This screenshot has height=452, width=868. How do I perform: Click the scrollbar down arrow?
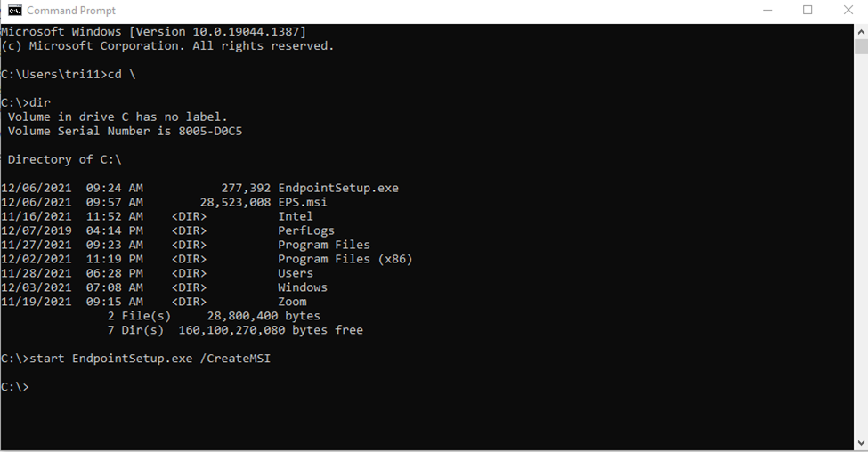pyautogui.click(x=861, y=443)
